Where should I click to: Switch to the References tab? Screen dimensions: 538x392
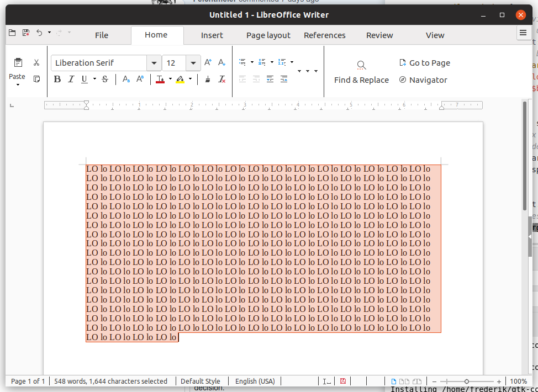[x=325, y=35]
